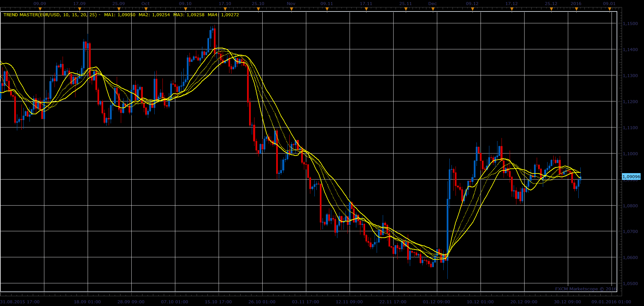Click the 28.09 09:00 date label
The width and height of the screenshot is (644, 306).
[x=131, y=302]
